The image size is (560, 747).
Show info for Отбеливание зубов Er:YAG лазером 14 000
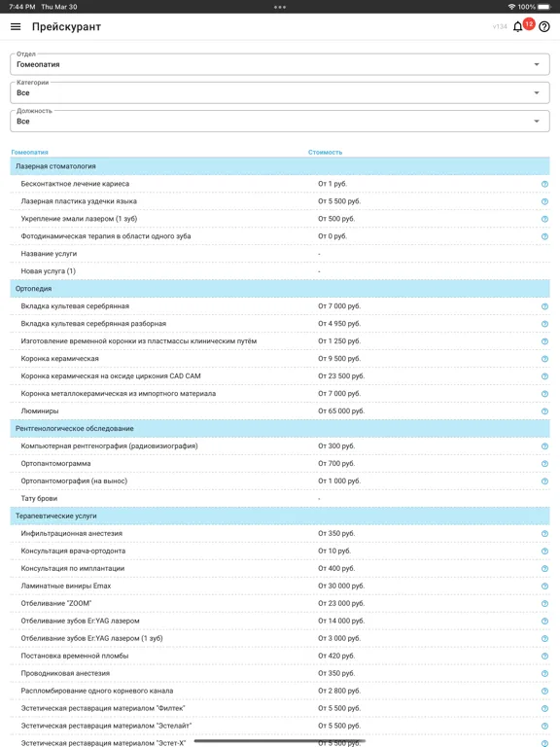(544, 622)
